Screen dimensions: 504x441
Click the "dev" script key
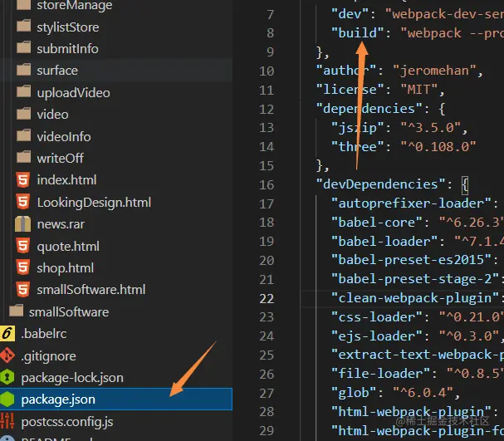pos(350,14)
